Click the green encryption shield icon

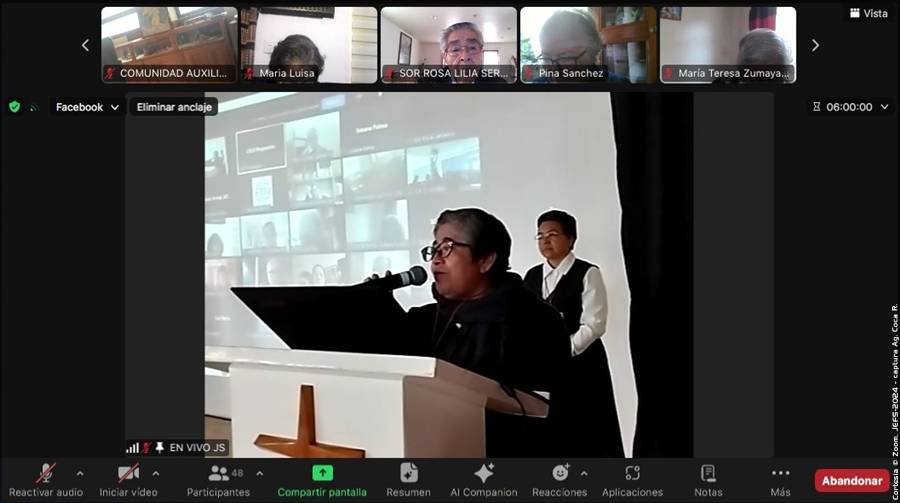14,107
